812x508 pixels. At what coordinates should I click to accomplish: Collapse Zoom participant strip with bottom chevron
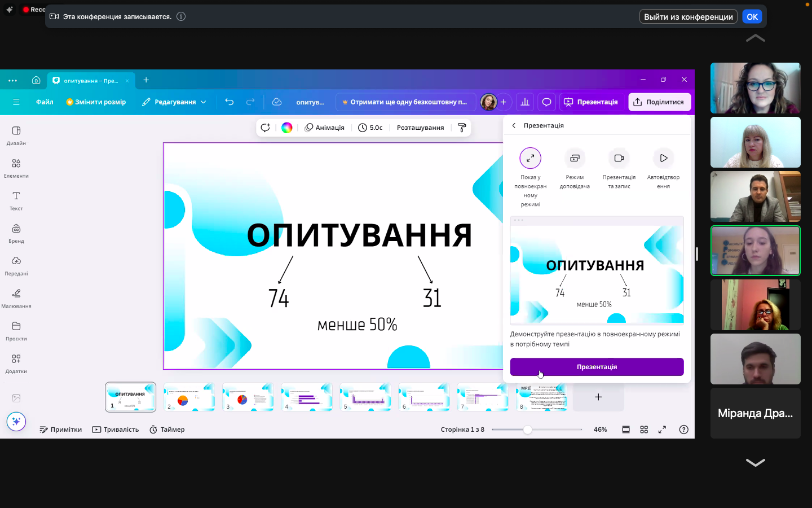click(755, 462)
